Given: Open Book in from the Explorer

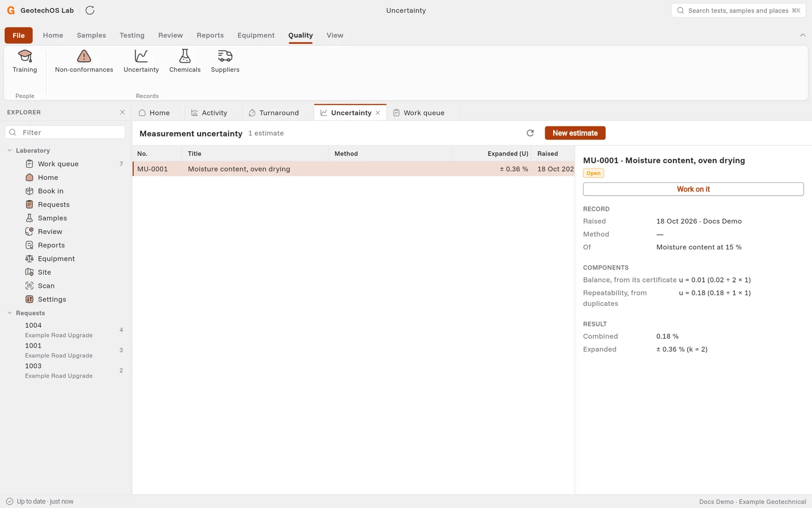Looking at the screenshot, I should 65,191.
